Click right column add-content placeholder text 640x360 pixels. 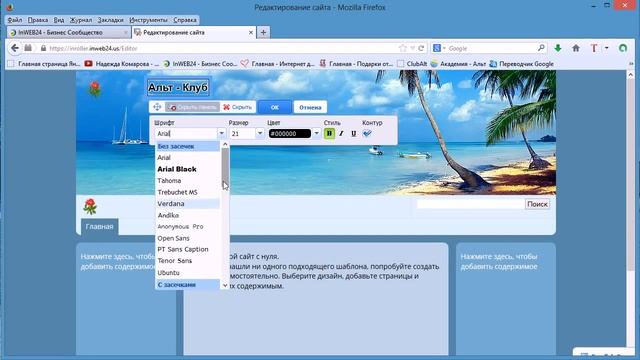pos(499,262)
